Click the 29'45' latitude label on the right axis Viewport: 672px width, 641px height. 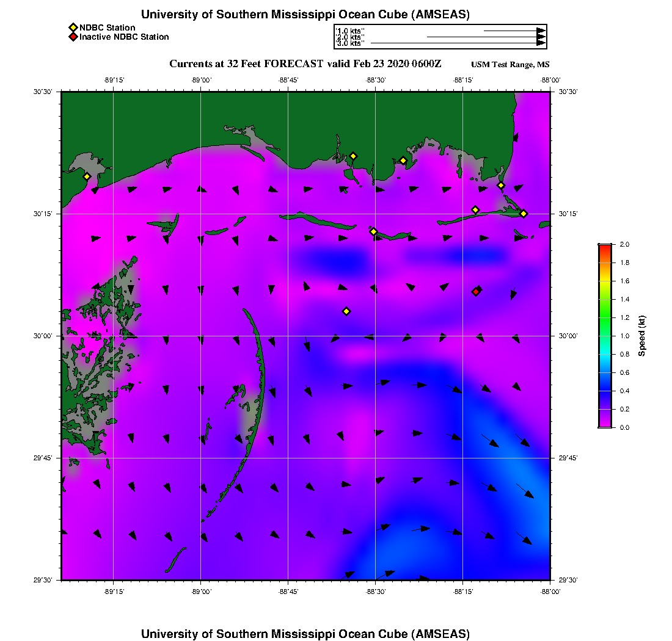click(x=568, y=458)
